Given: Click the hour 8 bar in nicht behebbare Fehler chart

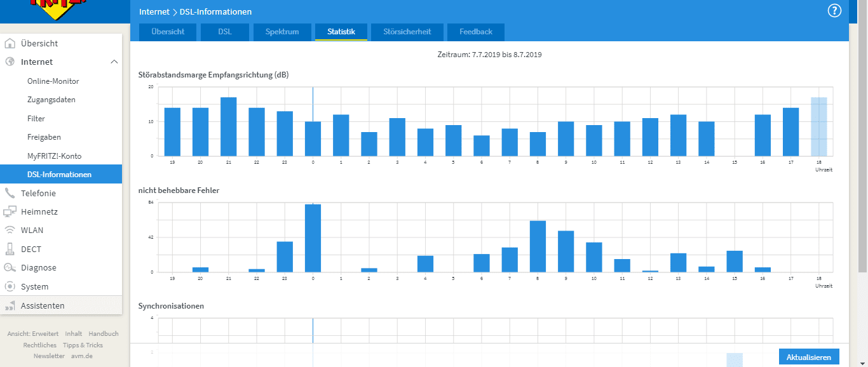Looking at the screenshot, I should [538, 246].
